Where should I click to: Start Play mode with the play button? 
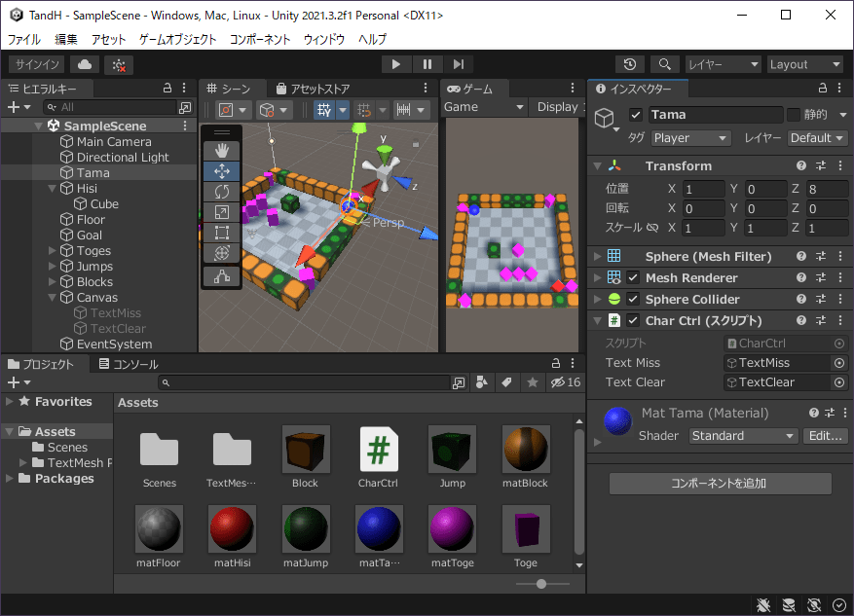[396, 64]
